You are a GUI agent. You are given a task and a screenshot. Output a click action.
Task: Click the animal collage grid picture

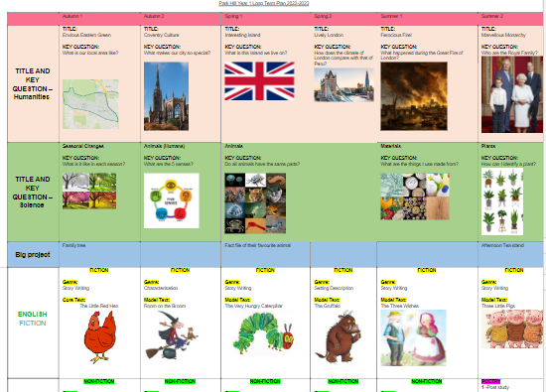pos(255,203)
